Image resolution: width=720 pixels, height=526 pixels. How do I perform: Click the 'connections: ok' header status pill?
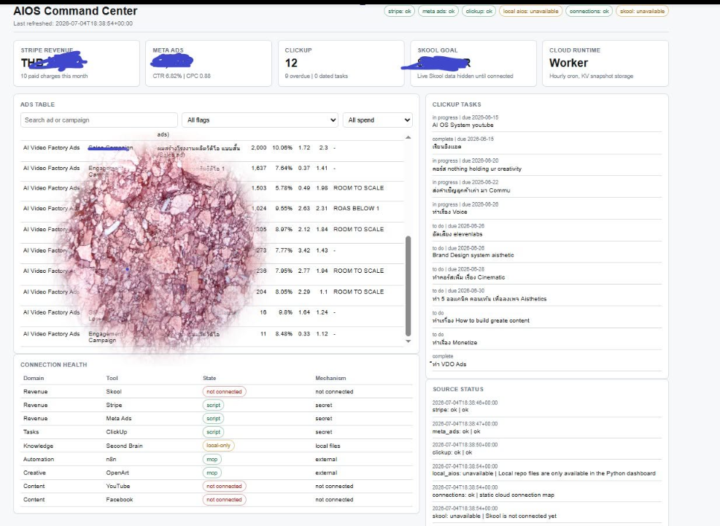589,11
